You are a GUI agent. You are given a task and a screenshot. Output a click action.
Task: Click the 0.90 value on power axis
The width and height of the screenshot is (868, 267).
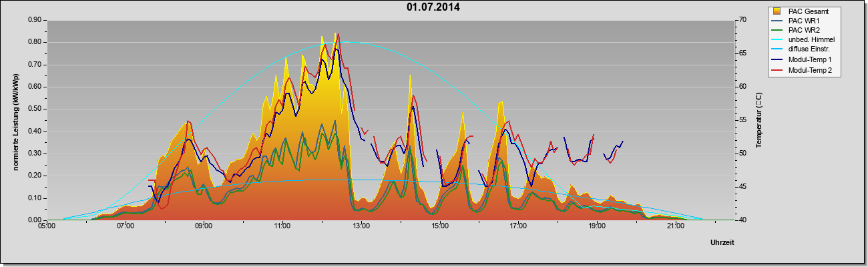[35, 20]
